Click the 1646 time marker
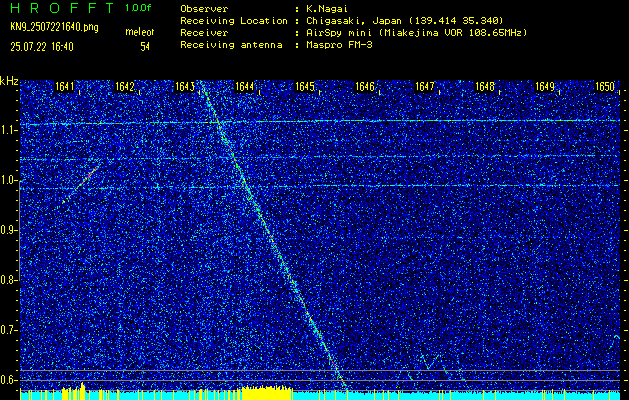Image resolution: width=629 pixels, height=400 pixels. (365, 87)
